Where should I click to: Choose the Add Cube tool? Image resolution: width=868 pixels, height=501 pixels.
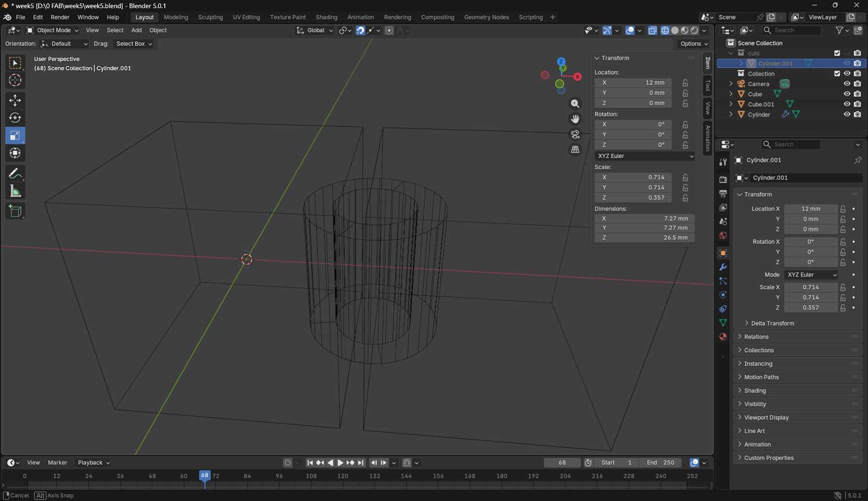pyautogui.click(x=15, y=211)
